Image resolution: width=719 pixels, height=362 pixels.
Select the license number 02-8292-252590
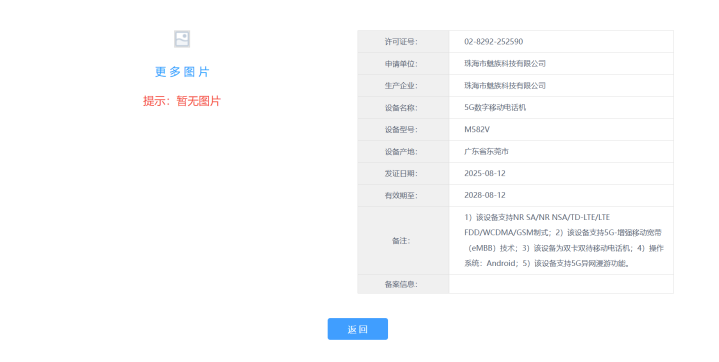pyautogui.click(x=493, y=41)
